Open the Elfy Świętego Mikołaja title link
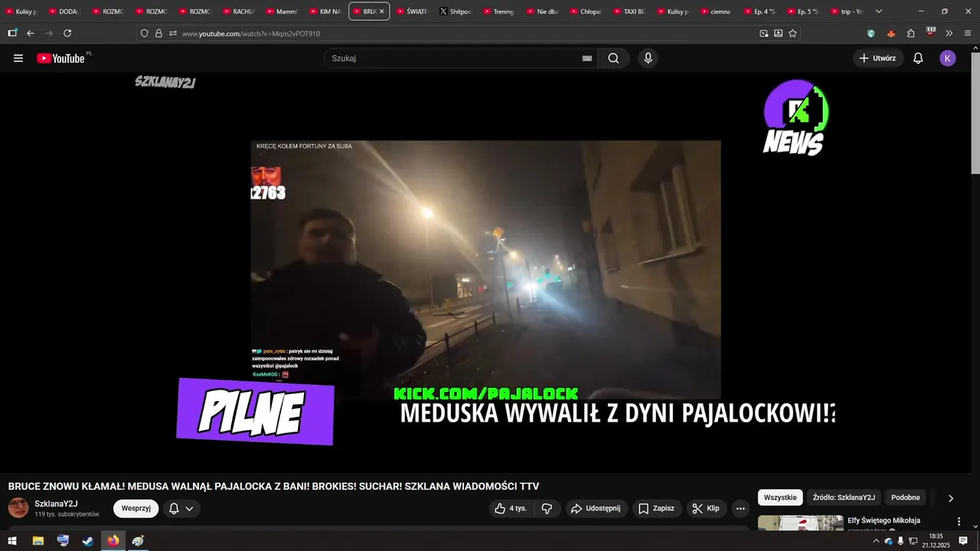 884,520
